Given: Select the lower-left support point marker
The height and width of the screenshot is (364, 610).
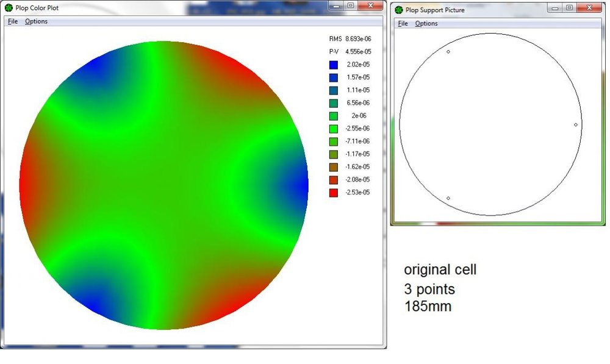Looking at the screenshot, I should pyautogui.click(x=450, y=198).
